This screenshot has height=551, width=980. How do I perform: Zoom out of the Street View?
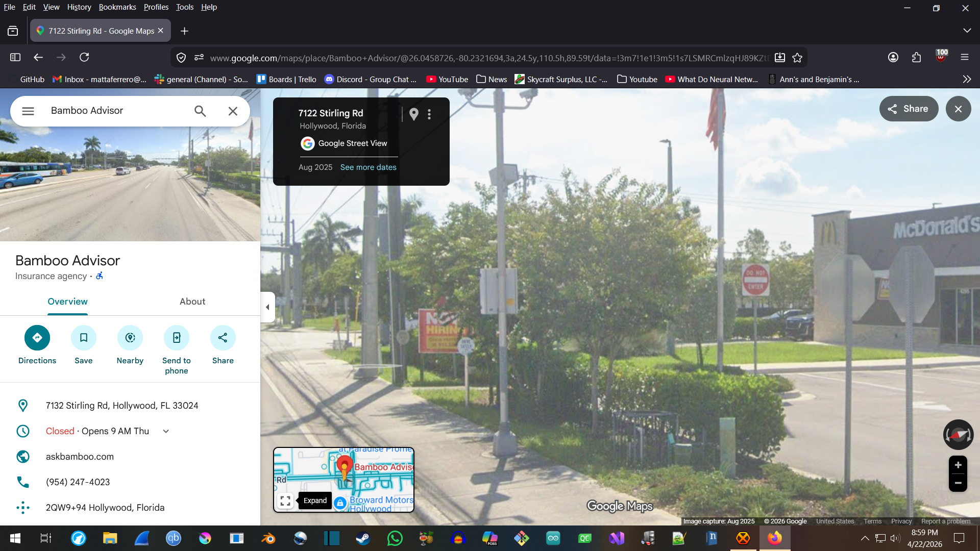click(x=958, y=483)
